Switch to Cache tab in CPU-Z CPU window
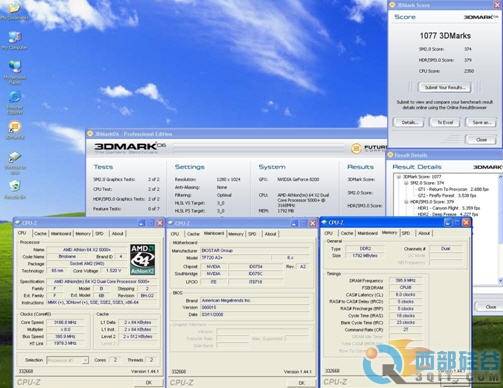The height and width of the screenshot is (388, 503). click(40, 234)
